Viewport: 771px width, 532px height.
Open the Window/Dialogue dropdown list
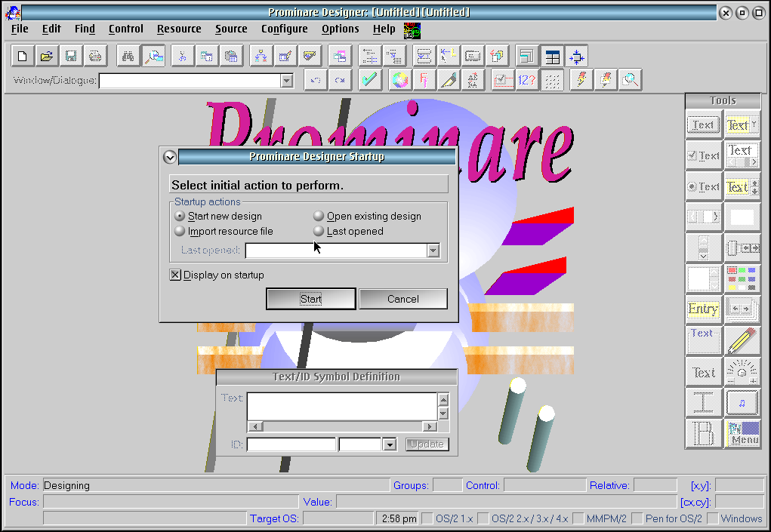pyautogui.click(x=287, y=81)
